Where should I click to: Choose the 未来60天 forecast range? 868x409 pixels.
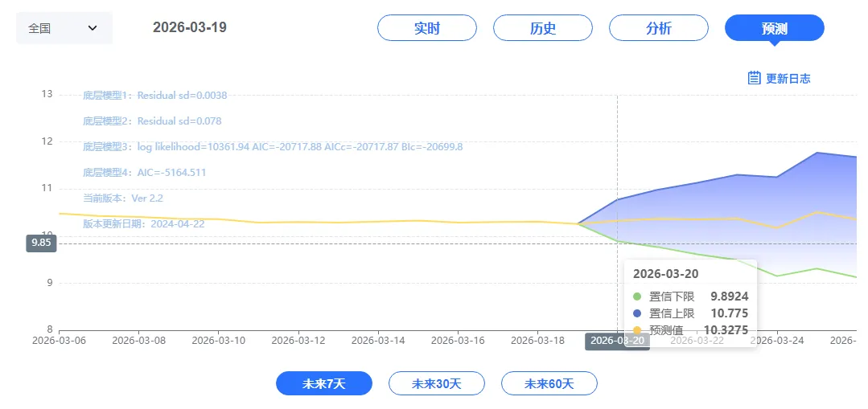(x=549, y=383)
